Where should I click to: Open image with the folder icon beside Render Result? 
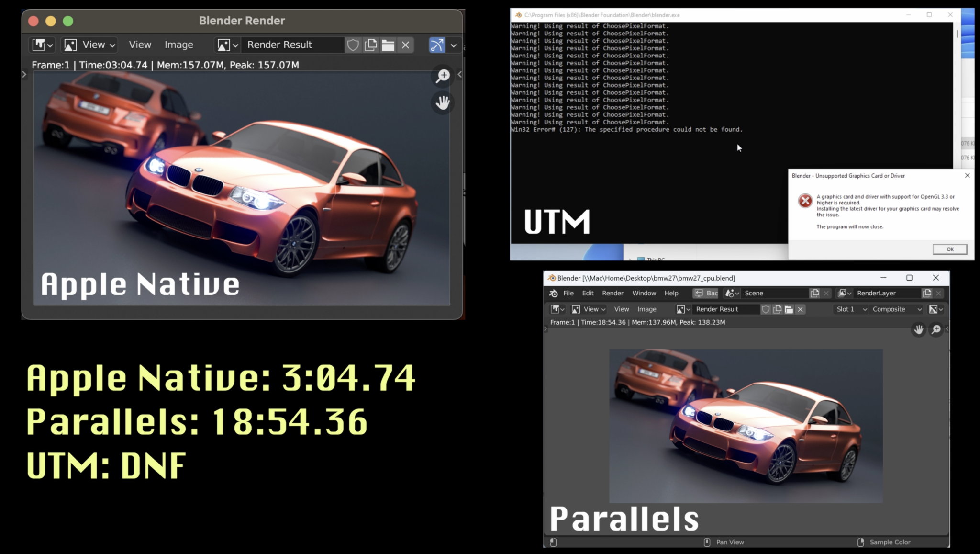[x=388, y=45]
